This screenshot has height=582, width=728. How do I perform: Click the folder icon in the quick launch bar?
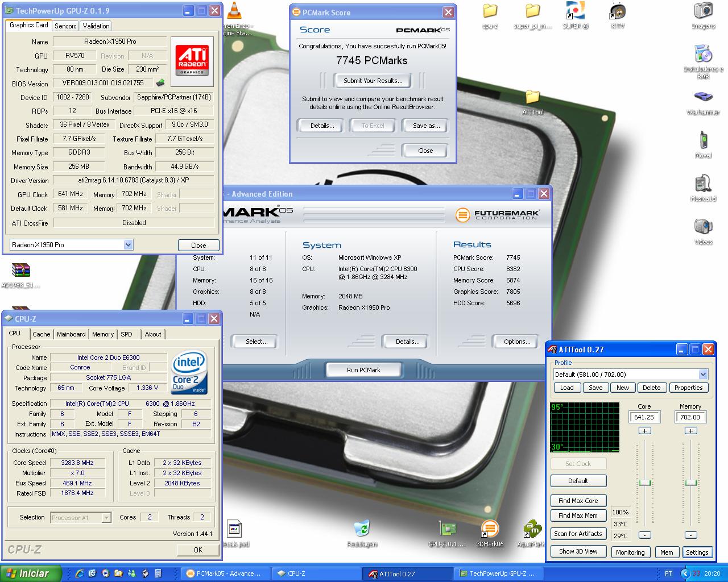118,573
